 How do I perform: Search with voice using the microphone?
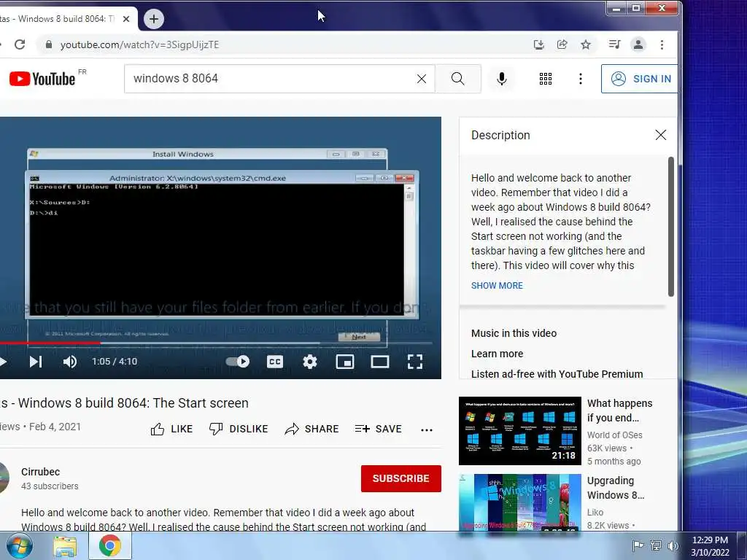pyautogui.click(x=502, y=79)
